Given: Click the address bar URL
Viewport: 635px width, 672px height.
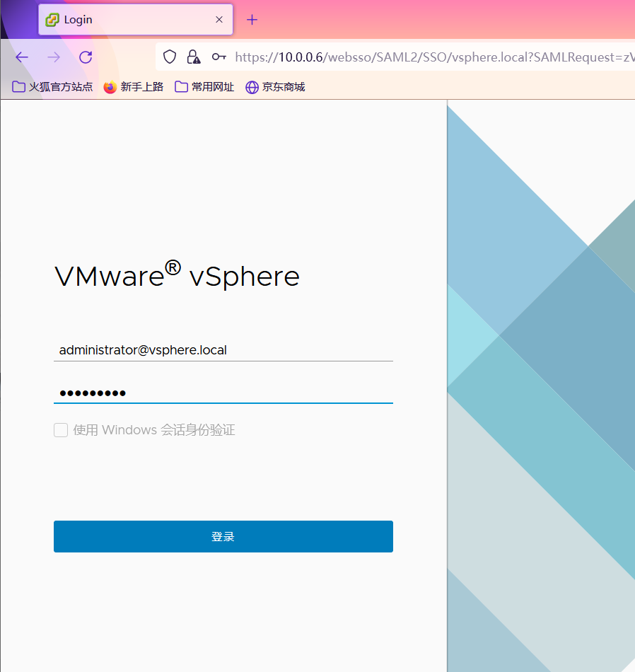Looking at the screenshot, I should pyautogui.click(x=434, y=57).
